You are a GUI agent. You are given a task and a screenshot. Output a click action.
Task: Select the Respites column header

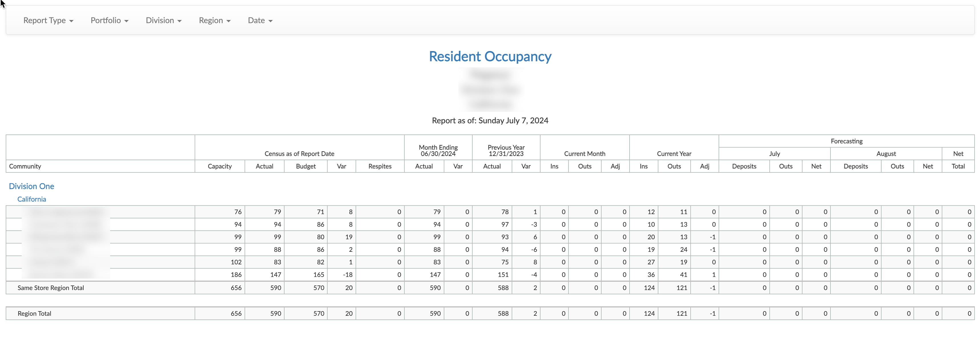[379, 166]
